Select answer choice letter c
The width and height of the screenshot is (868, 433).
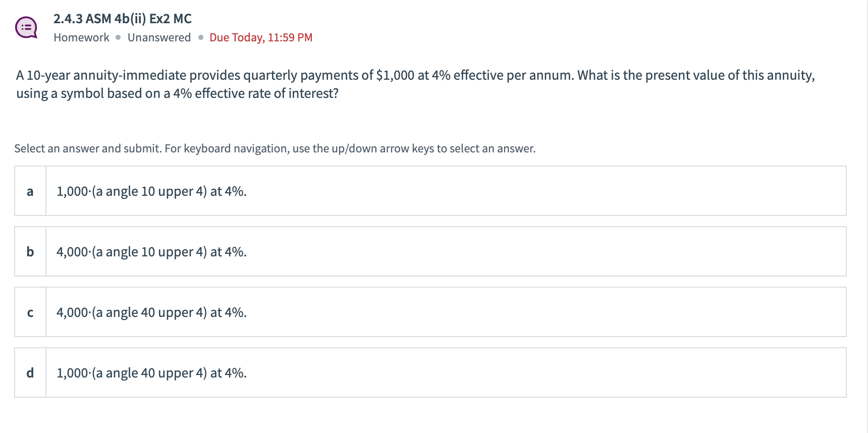pyautogui.click(x=30, y=312)
